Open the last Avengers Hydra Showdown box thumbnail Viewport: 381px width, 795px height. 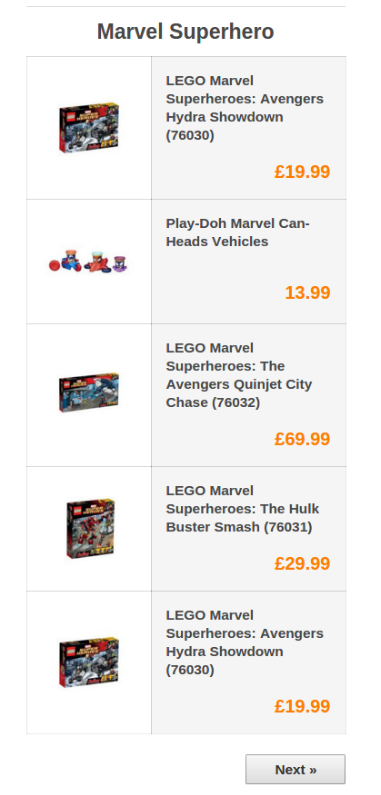tap(89, 662)
